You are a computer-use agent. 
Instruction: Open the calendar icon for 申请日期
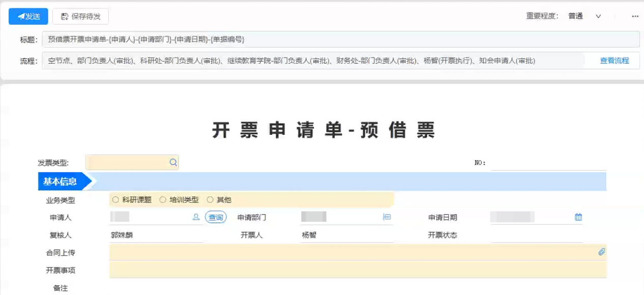coord(578,217)
